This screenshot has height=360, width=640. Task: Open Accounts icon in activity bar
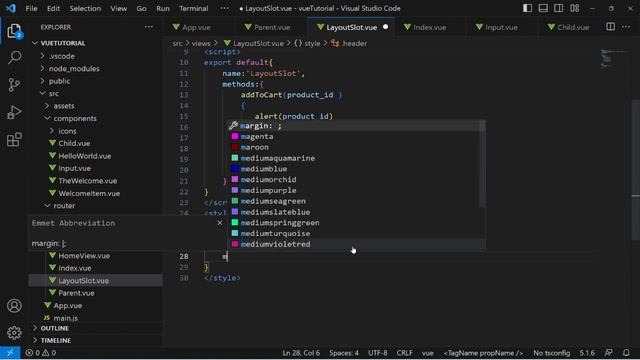pyautogui.click(x=14, y=306)
